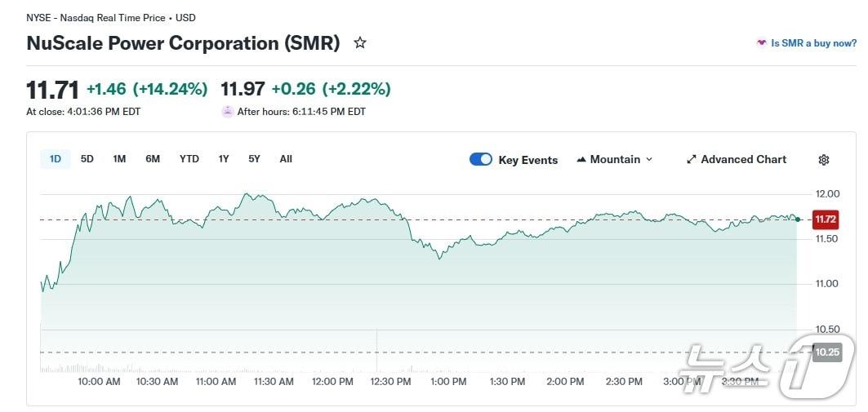The image size is (868, 412).
Task: Select the 1D range tab
Action: (x=56, y=159)
